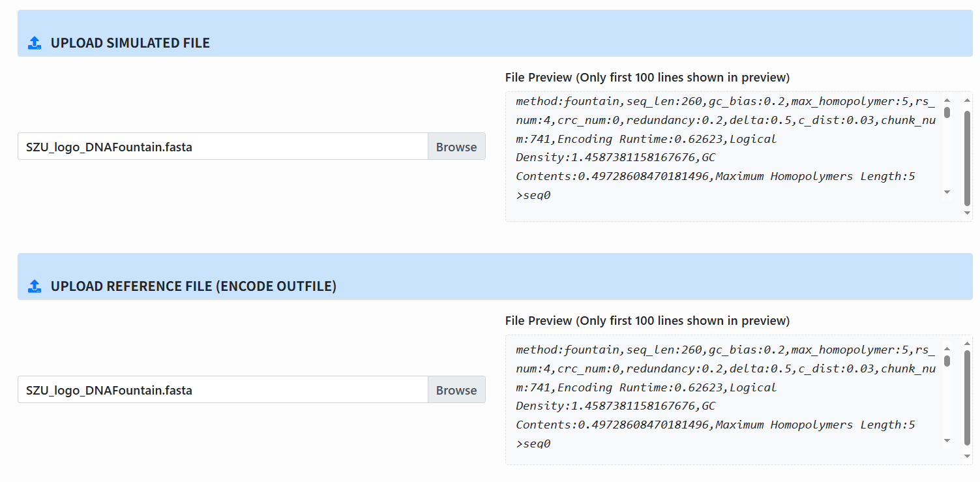Select the simulated file name input field

point(222,146)
